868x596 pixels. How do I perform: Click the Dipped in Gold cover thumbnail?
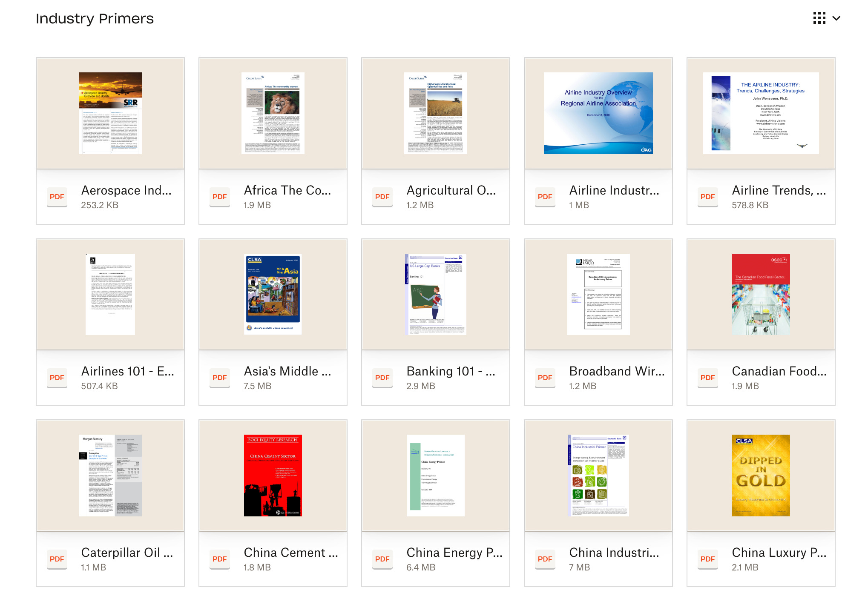(x=760, y=476)
